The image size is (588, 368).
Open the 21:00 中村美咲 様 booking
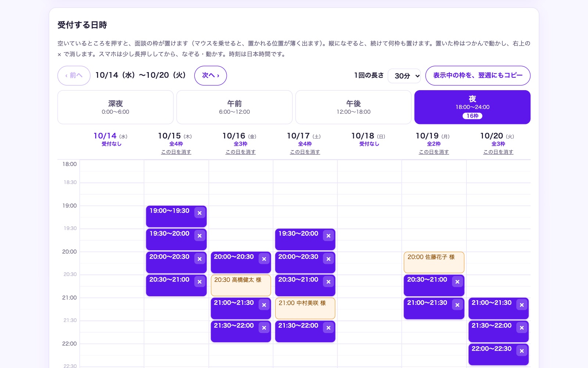[305, 308]
